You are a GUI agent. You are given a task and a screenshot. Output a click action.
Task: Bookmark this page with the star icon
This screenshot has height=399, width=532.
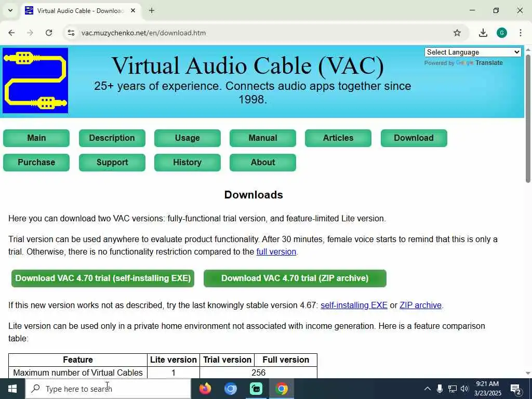pyautogui.click(x=457, y=33)
